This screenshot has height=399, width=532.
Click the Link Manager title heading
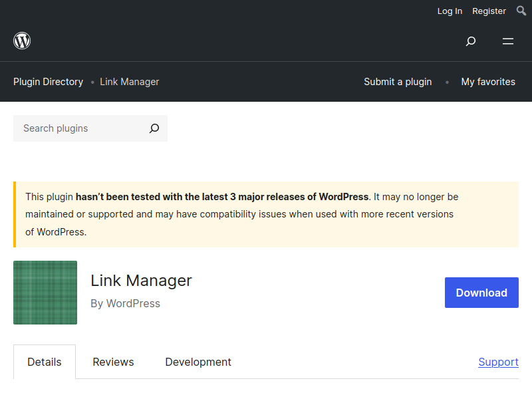point(141,281)
